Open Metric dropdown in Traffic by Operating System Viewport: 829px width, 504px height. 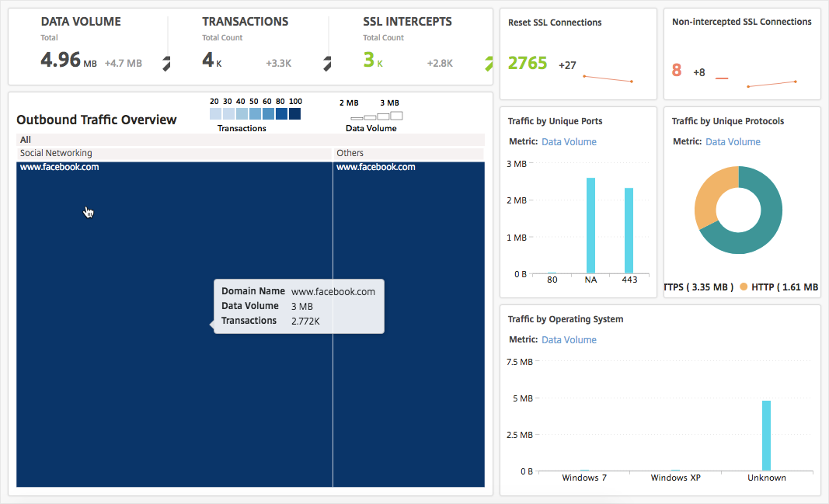coord(569,340)
